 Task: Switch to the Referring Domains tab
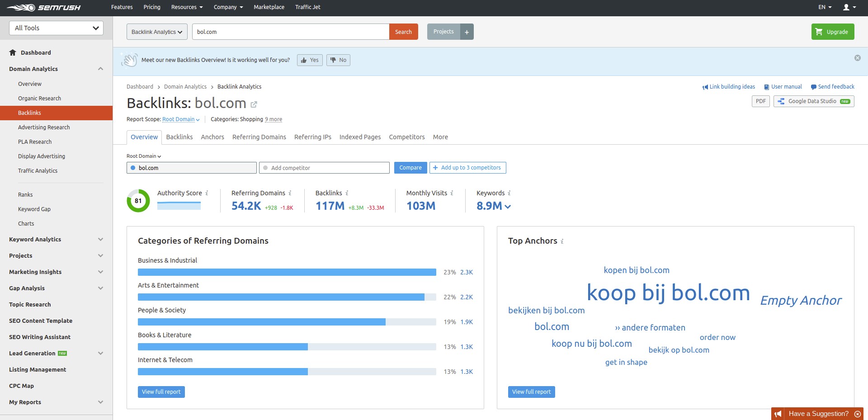(x=259, y=137)
